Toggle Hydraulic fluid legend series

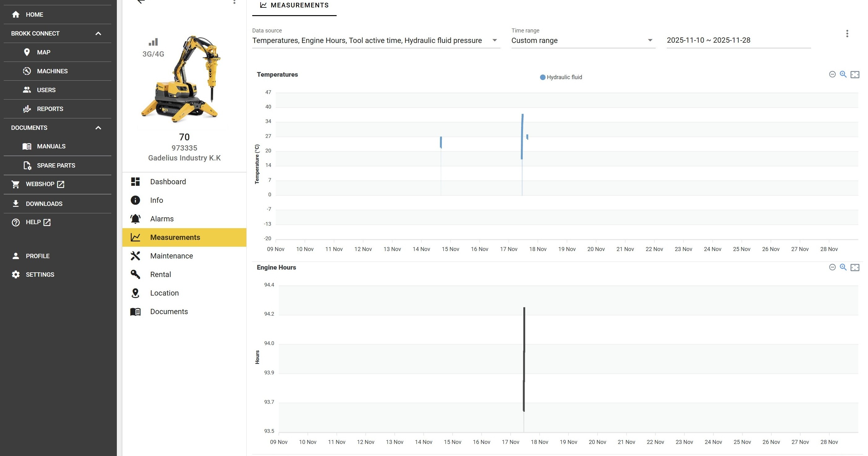[561, 77]
